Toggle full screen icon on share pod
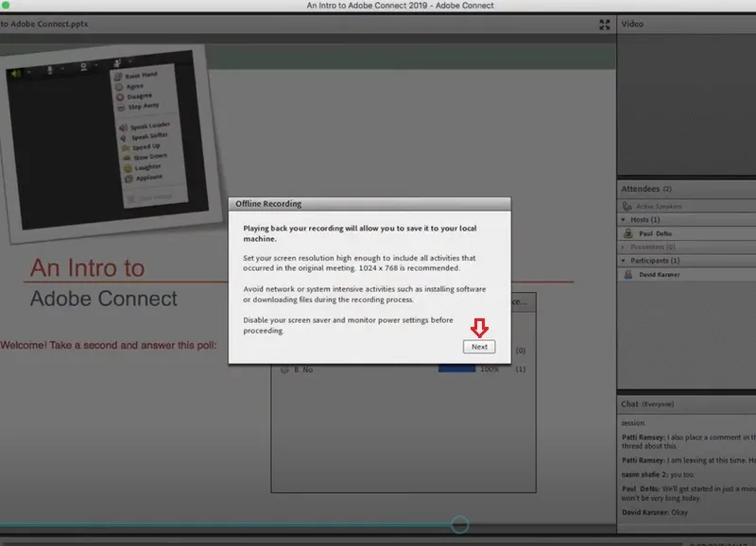756x546 pixels. [604, 25]
